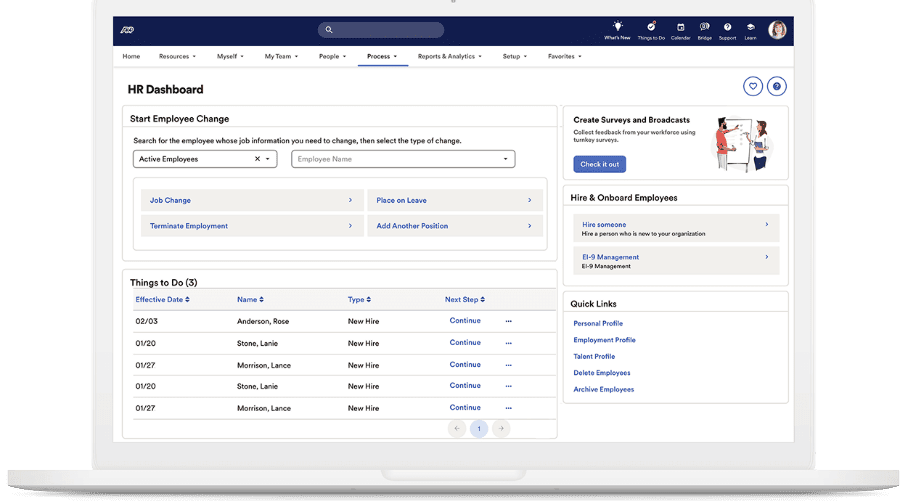Open Archive Employees quick link

[603, 390]
